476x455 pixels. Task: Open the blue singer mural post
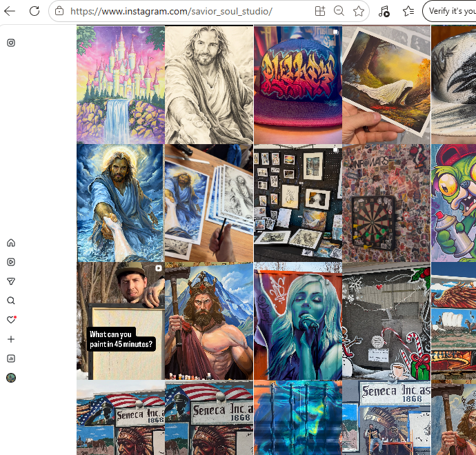(x=298, y=321)
